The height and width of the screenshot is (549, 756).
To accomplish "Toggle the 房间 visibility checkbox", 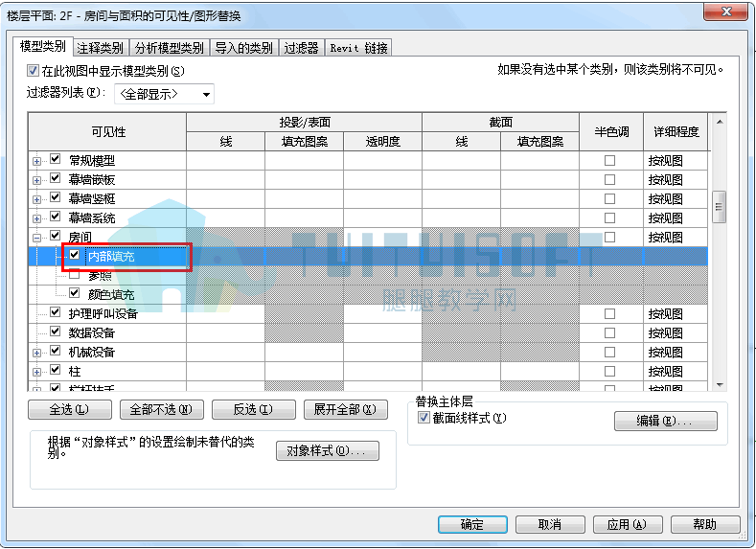I will 56,235.
